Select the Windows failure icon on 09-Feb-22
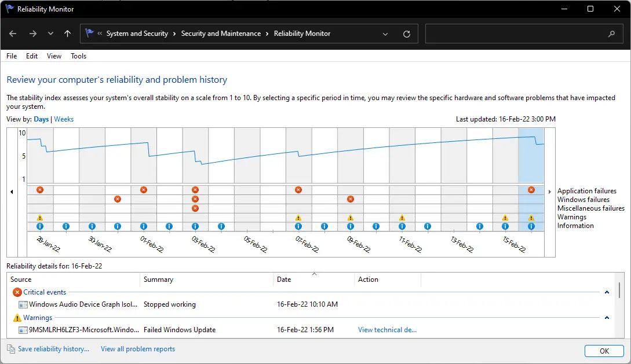The width and height of the screenshot is (631, 364). (x=351, y=199)
